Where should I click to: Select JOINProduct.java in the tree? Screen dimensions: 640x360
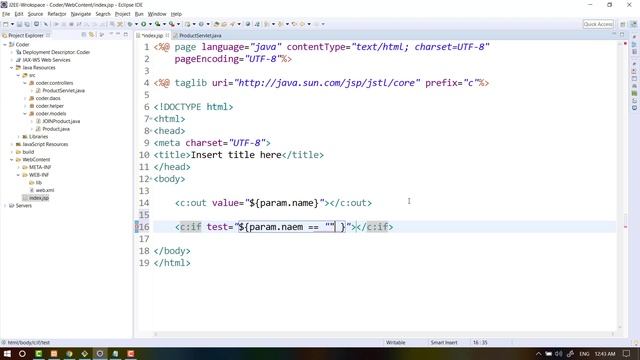[61, 121]
